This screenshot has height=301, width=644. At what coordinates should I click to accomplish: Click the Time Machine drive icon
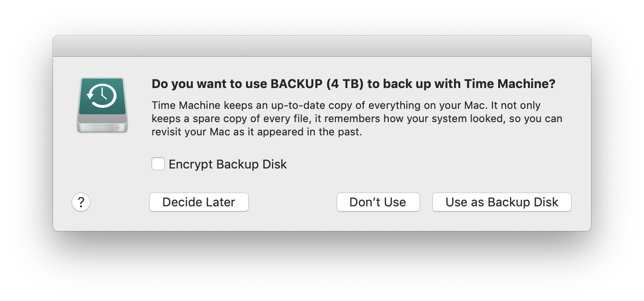(102, 105)
